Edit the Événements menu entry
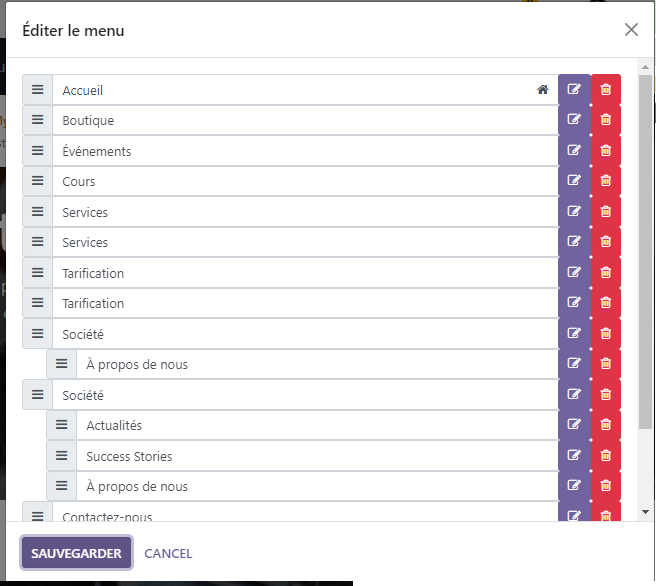Viewport: 656px width, 586px height. [574, 151]
